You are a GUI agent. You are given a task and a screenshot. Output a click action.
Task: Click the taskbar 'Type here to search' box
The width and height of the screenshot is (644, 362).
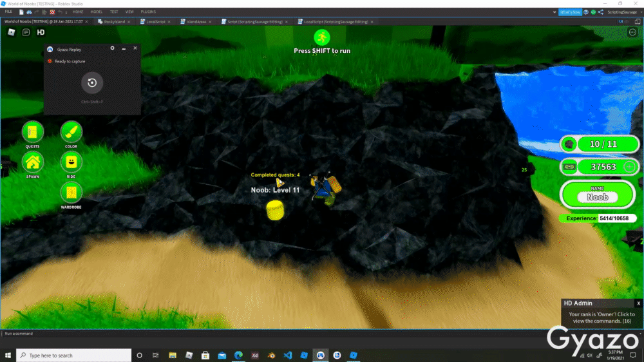tap(74, 356)
